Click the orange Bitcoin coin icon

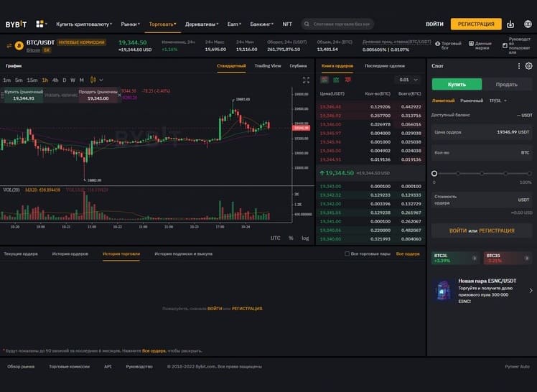click(x=19, y=45)
